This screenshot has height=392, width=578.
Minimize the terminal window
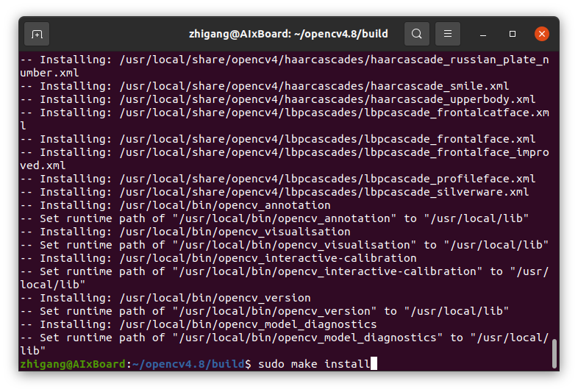484,34
